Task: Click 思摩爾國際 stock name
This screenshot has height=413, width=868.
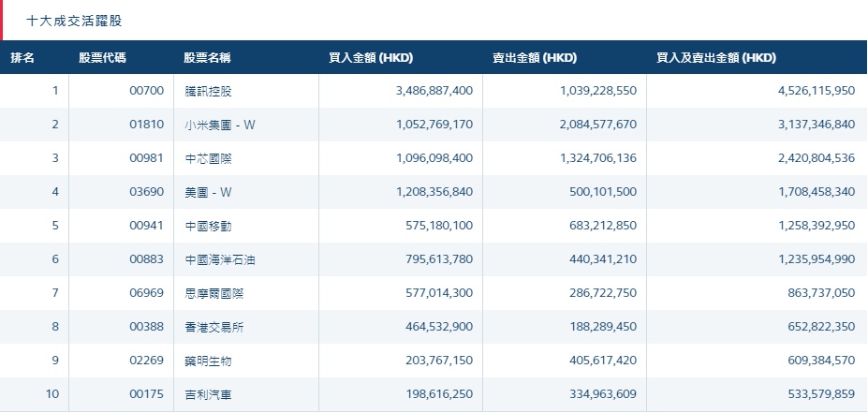Action: click(x=213, y=293)
